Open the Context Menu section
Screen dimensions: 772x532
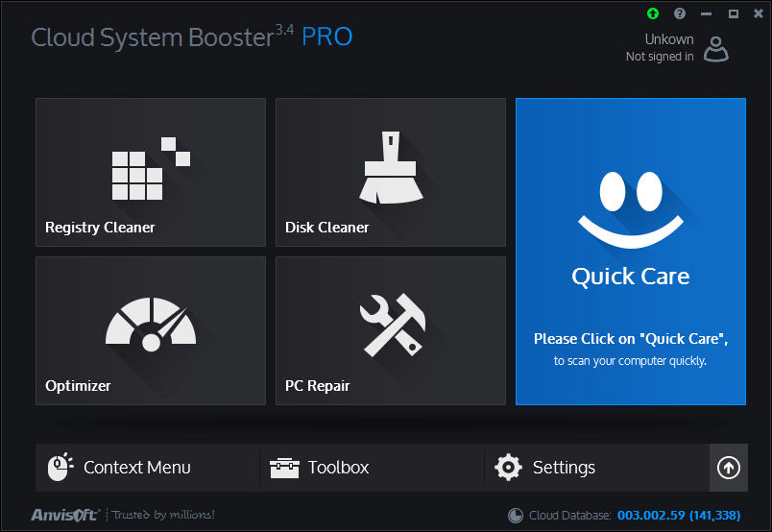click(x=147, y=468)
